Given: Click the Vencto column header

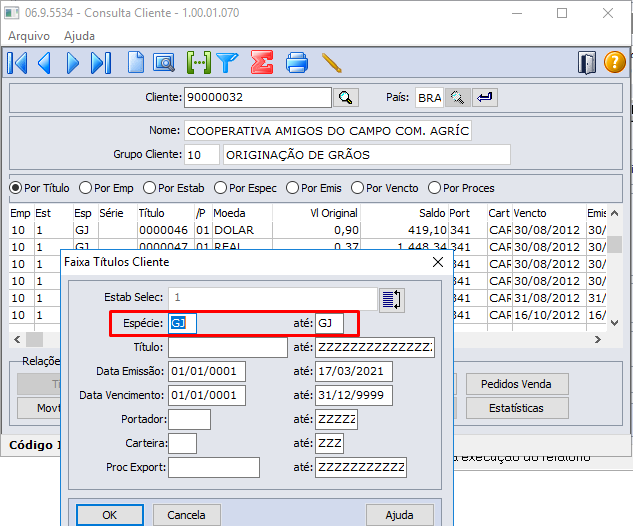Looking at the screenshot, I should pos(530,213).
